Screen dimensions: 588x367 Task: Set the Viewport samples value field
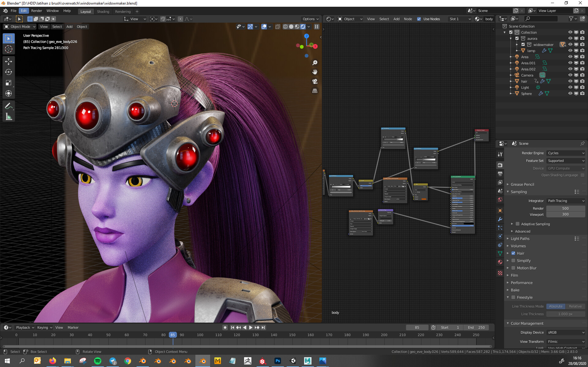[x=565, y=214]
